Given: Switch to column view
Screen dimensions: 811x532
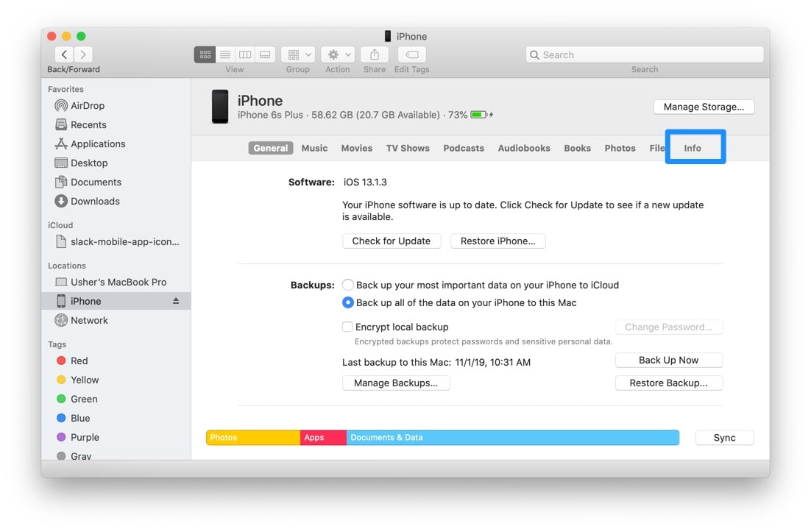Looking at the screenshot, I should pos(245,54).
